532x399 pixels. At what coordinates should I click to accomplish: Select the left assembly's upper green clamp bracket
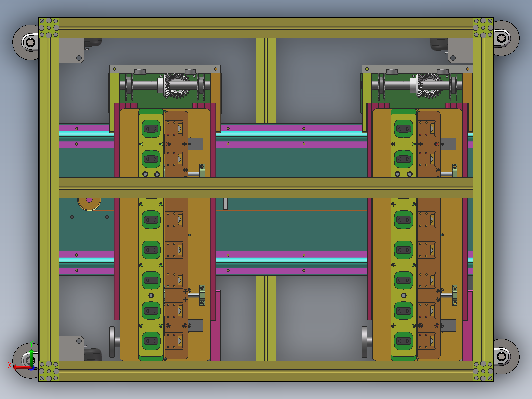point(202,170)
